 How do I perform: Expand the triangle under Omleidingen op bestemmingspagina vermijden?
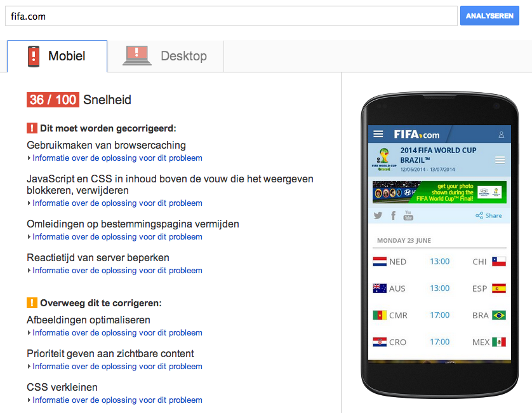point(29,237)
